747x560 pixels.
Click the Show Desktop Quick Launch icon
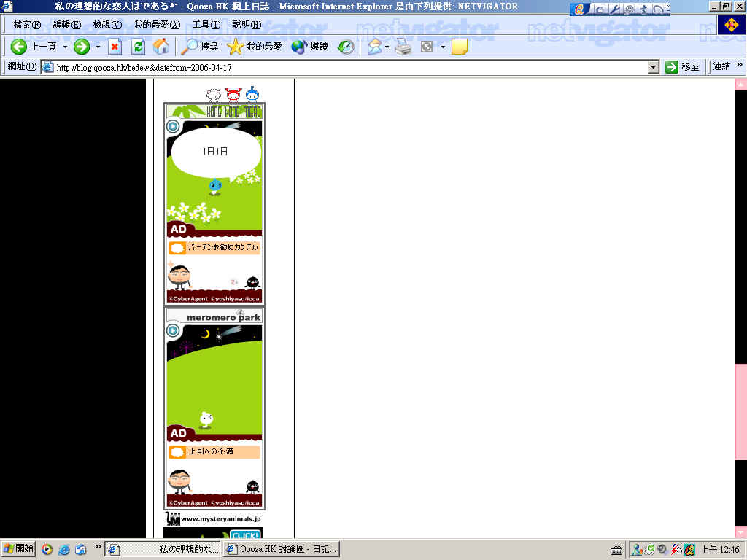coord(80,550)
